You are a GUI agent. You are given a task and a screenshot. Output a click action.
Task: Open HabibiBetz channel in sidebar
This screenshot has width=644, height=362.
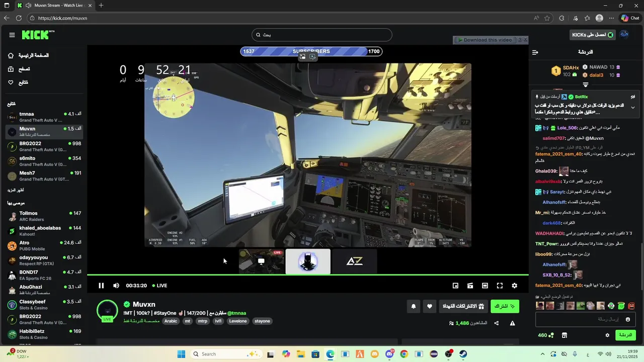click(x=44, y=334)
